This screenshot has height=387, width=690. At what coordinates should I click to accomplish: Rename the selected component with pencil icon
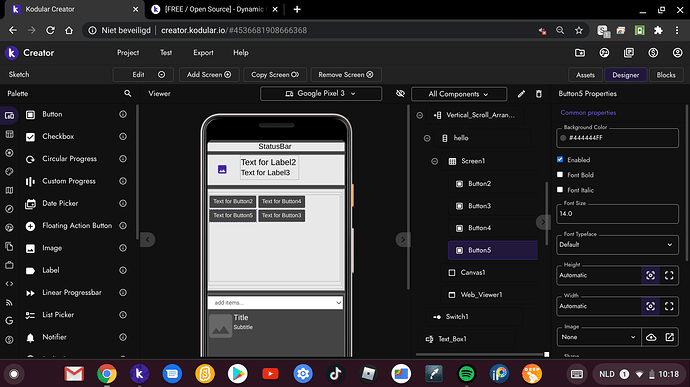pos(521,94)
